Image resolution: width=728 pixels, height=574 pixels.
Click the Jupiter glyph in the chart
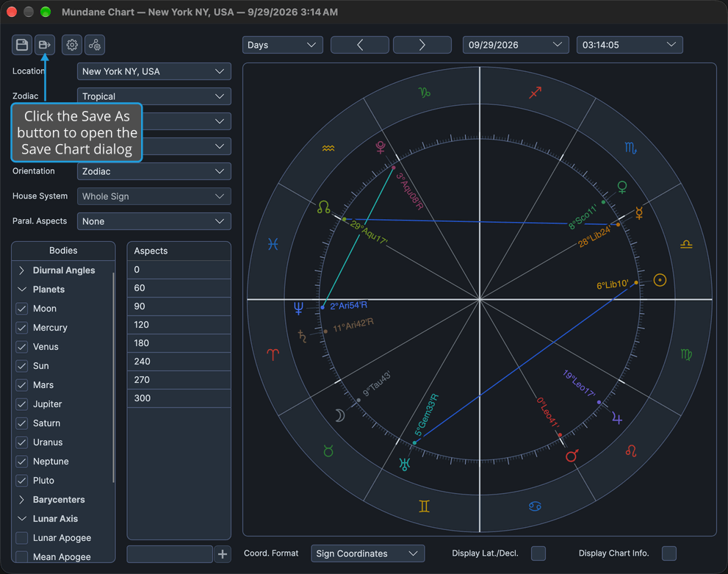pyautogui.click(x=617, y=418)
